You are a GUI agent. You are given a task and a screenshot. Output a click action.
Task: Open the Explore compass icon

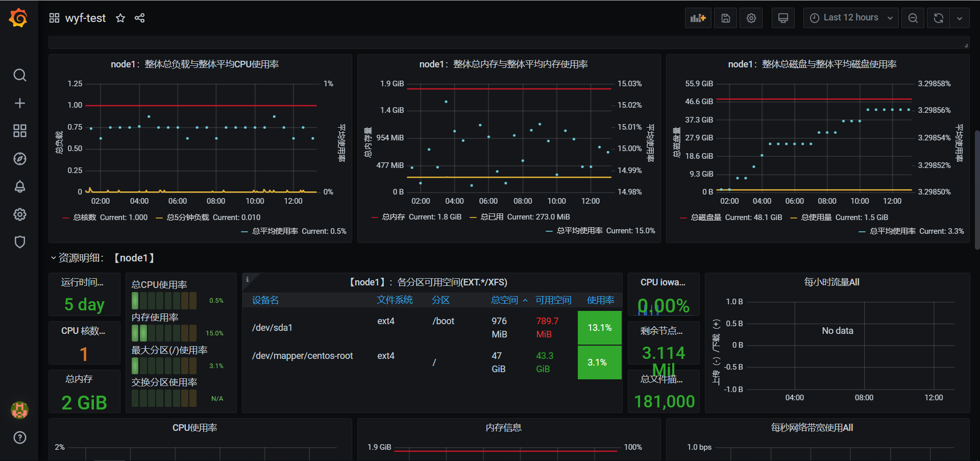tap(19, 159)
